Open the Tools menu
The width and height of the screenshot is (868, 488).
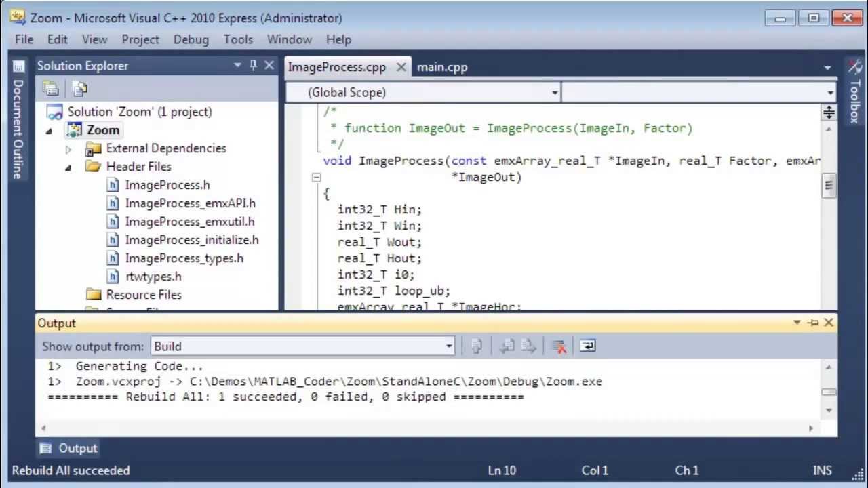pos(238,39)
